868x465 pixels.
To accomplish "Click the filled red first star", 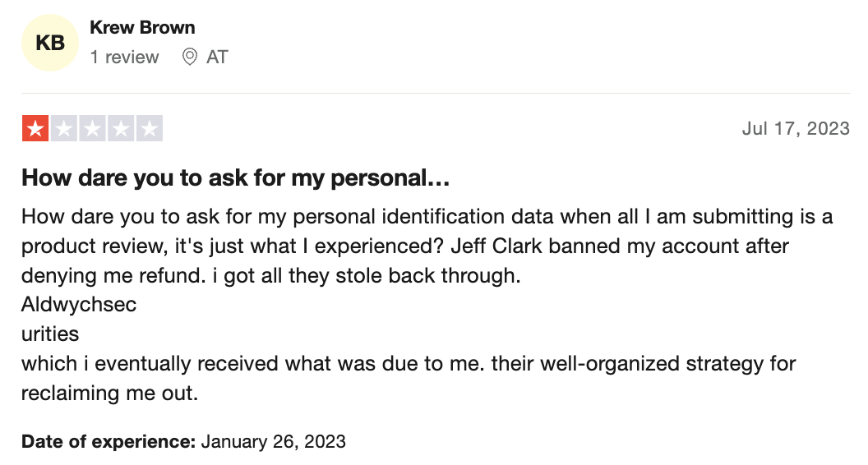I will click(35, 128).
